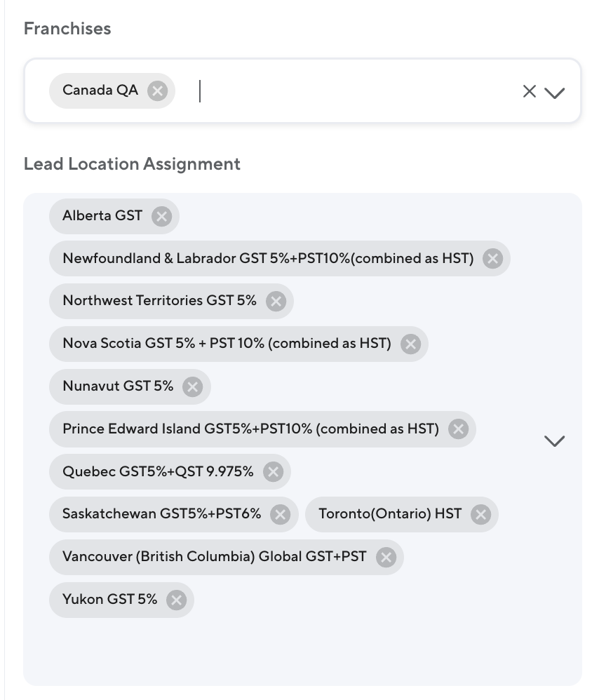Remove the Alberta GST location tag
592x700 pixels.
(x=162, y=216)
